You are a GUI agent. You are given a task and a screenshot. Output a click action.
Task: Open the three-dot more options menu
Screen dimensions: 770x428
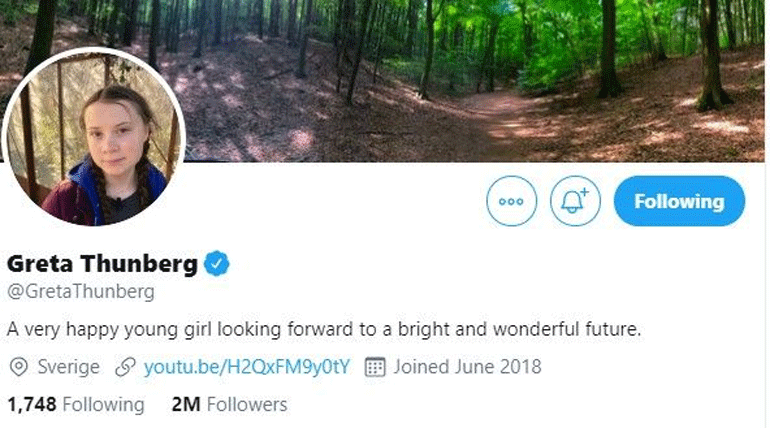tap(511, 201)
